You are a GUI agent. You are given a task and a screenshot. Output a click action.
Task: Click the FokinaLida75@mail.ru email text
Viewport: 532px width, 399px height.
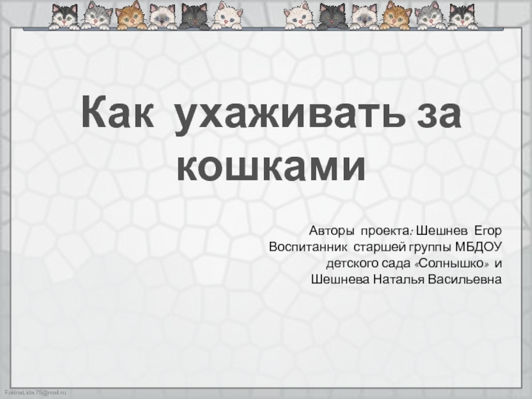35,392
